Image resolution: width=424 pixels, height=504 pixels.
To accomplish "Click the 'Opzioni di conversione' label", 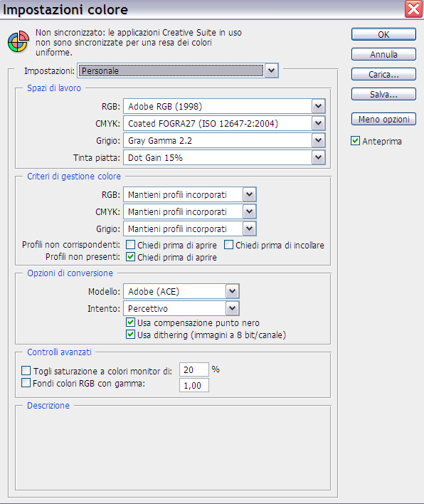I will (70, 273).
